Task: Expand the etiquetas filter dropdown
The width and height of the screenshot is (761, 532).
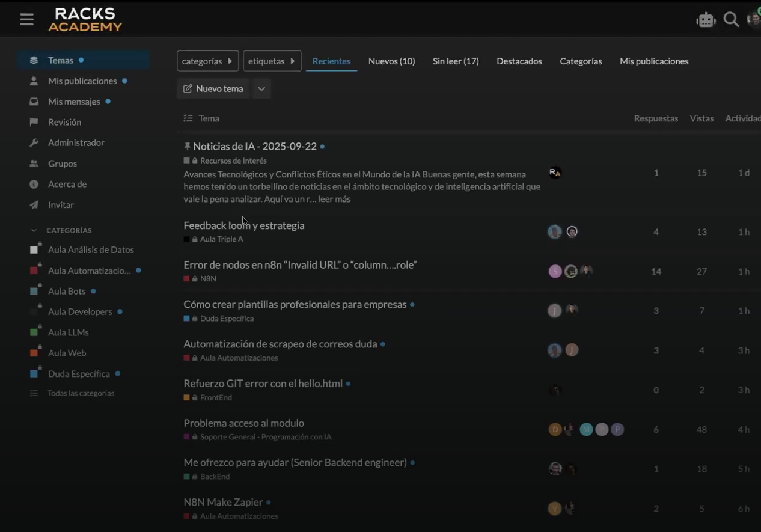Action: pyautogui.click(x=272, y=61)
